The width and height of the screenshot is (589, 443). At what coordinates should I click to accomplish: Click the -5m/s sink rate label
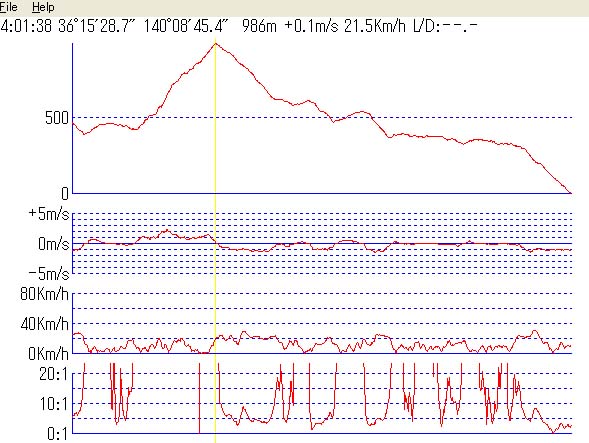(x=49, y=274)
